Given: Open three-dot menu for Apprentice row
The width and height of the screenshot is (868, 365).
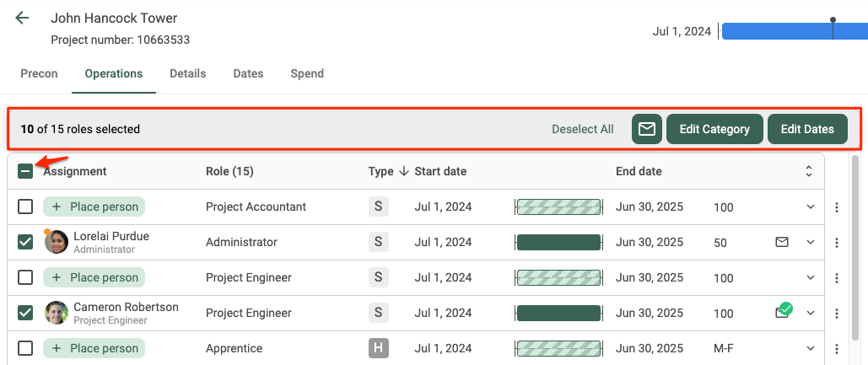Looking at the screenshot, I should (837, 349).
